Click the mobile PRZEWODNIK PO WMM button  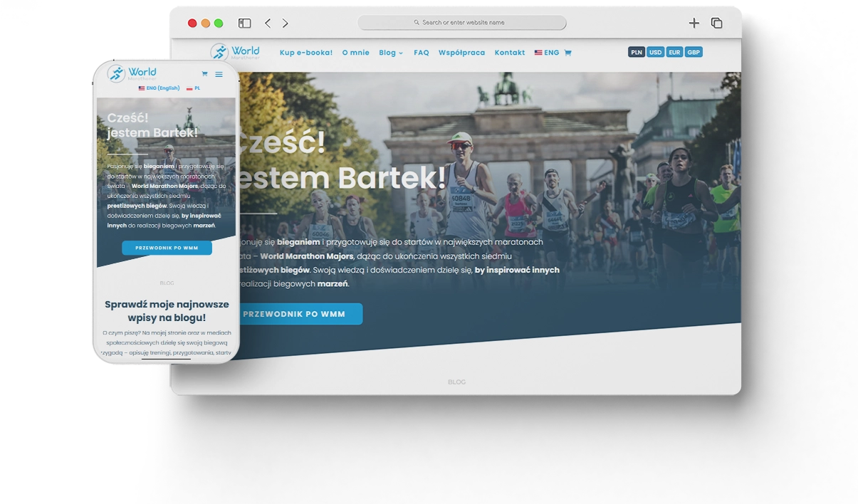tap(167, 248)
